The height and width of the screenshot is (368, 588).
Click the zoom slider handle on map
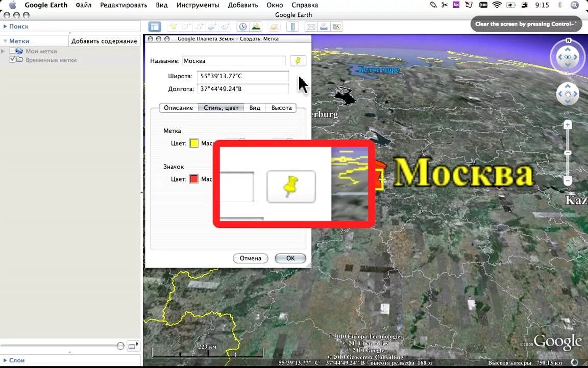(568, 153)
